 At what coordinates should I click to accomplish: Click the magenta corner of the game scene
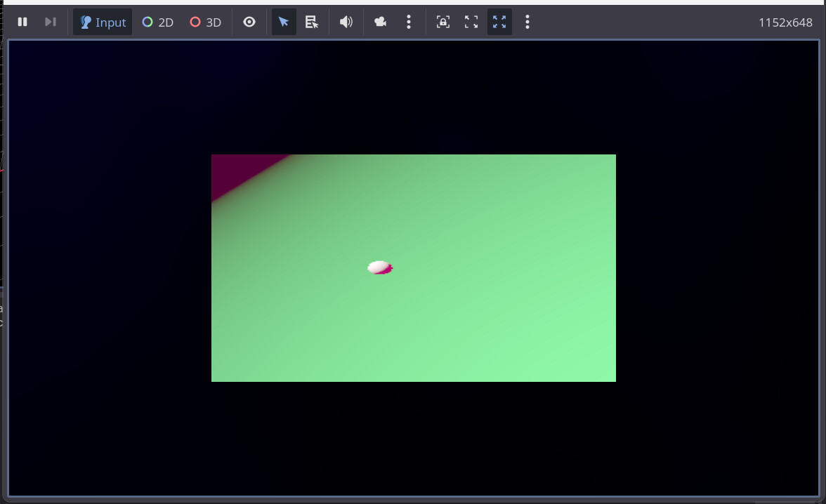click(x=233, y=168)
